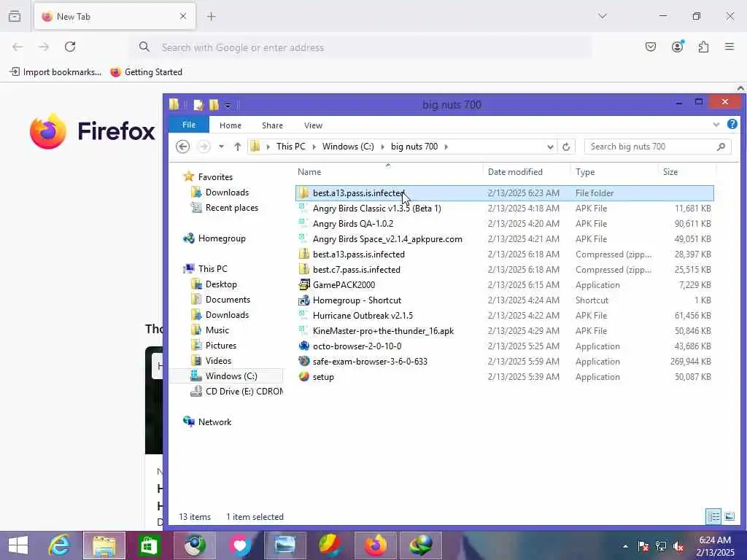Image resolution: width=747 pixels, height=560 pixels.
Task: Launch Internet Explorer from the taskbar
Action: pos(60,545)
